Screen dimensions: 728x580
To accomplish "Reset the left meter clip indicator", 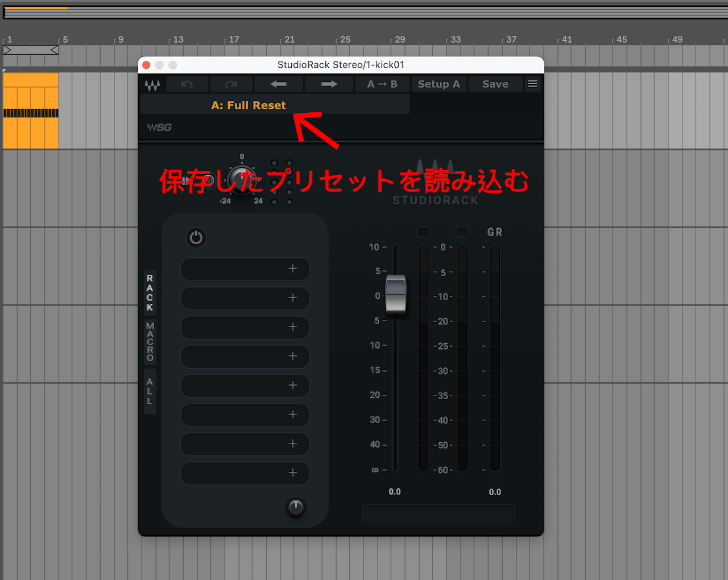I will point(424,232).
